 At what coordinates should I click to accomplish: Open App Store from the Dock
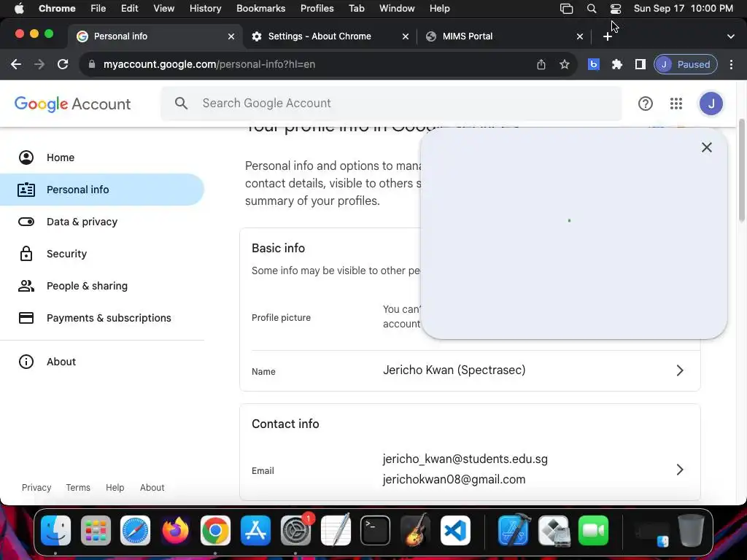(x=255, y=531)
